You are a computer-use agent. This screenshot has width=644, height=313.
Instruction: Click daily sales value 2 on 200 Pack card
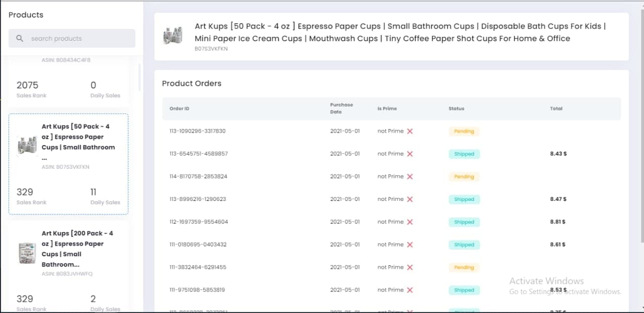click(x=93, y=299)
